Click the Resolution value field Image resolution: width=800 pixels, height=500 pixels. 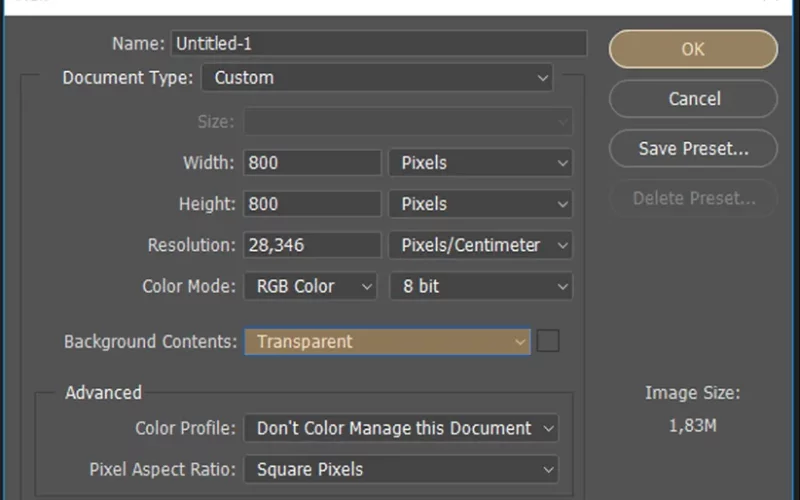[x=312, y=245]
